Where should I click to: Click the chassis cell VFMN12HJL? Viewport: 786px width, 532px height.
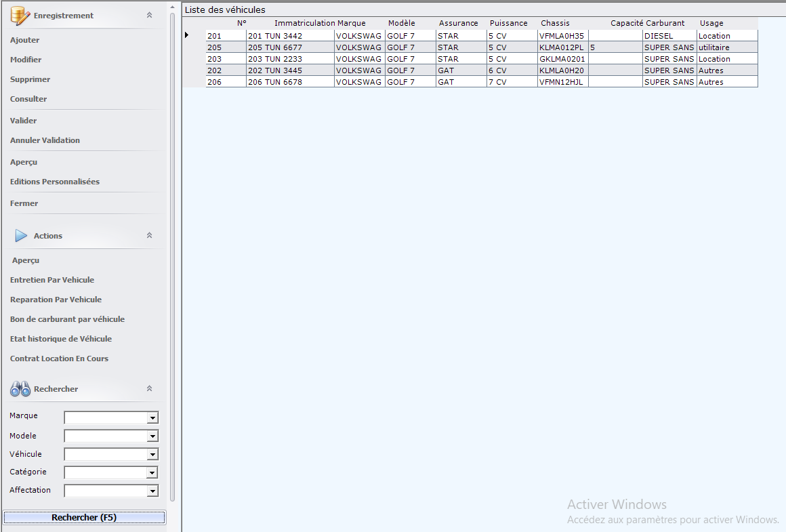(x=563, y=82)
